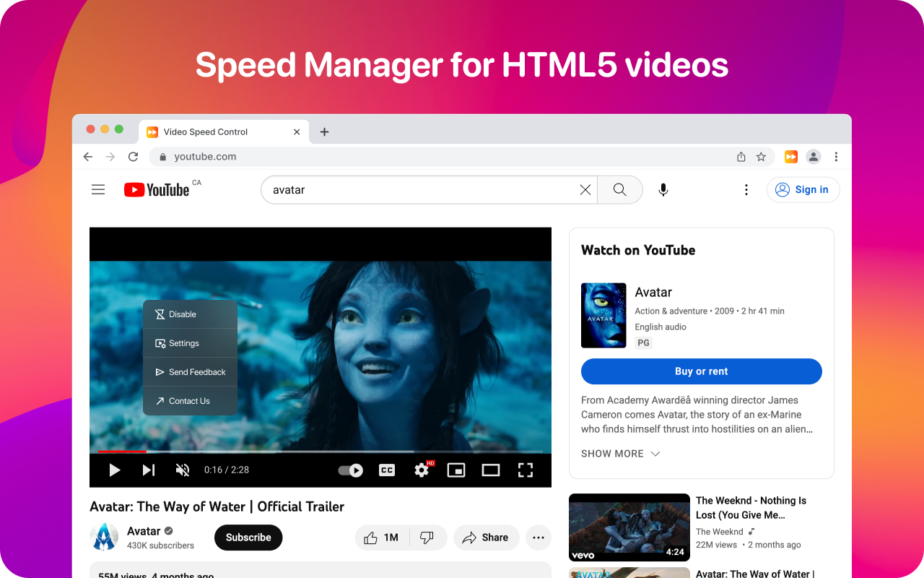
Task: Enter full screen mode
Action: (x=526, y=470)
